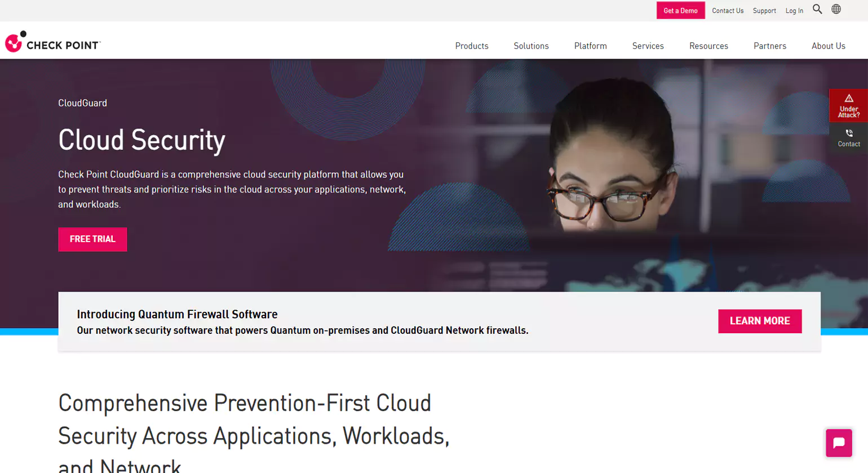Open the About Us navigation item
This screenshot has height=473, width=868.
tap(829, 46)
